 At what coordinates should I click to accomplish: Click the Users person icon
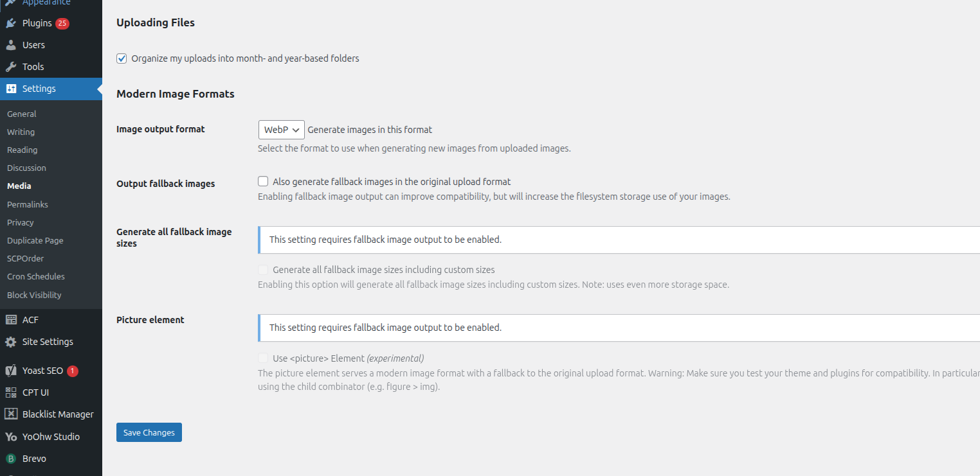coord(11,45)
